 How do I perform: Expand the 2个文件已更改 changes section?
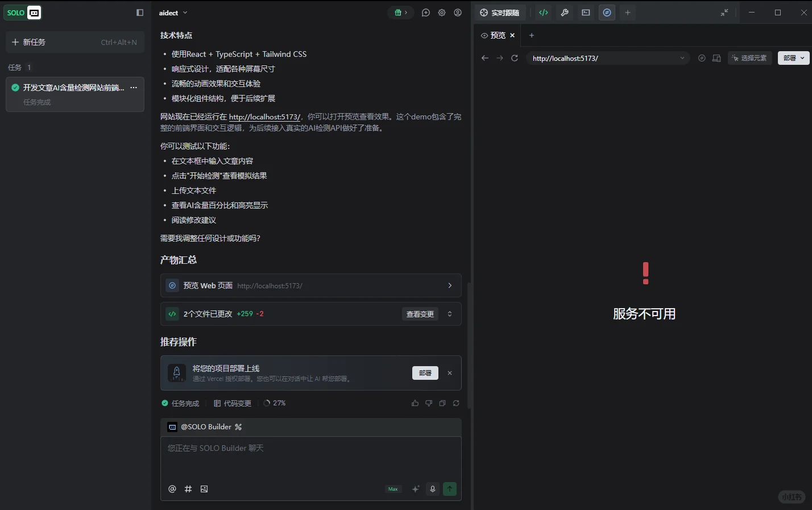[x=449, y=313]
